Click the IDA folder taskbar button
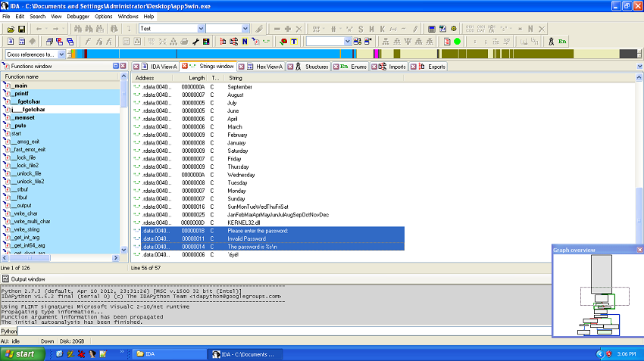 point(170,354)
